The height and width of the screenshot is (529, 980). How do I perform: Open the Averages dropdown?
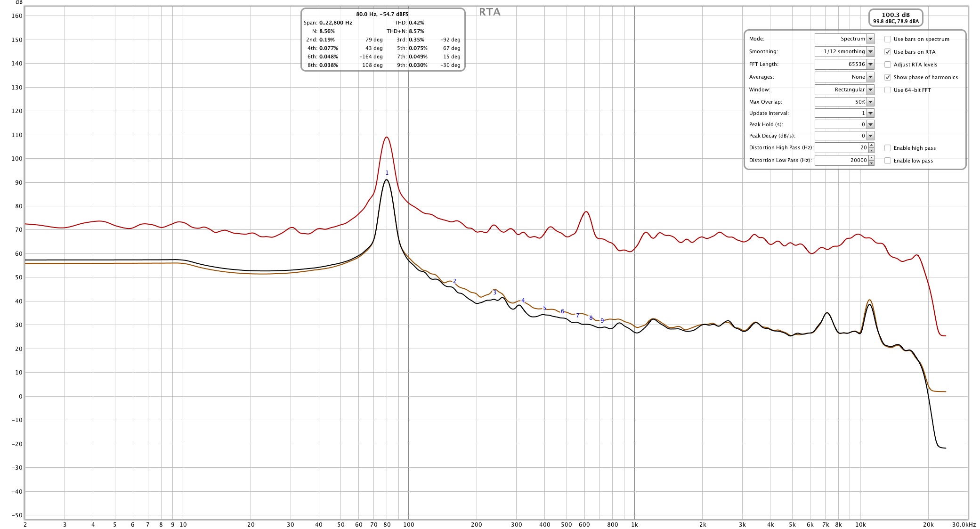870,77
